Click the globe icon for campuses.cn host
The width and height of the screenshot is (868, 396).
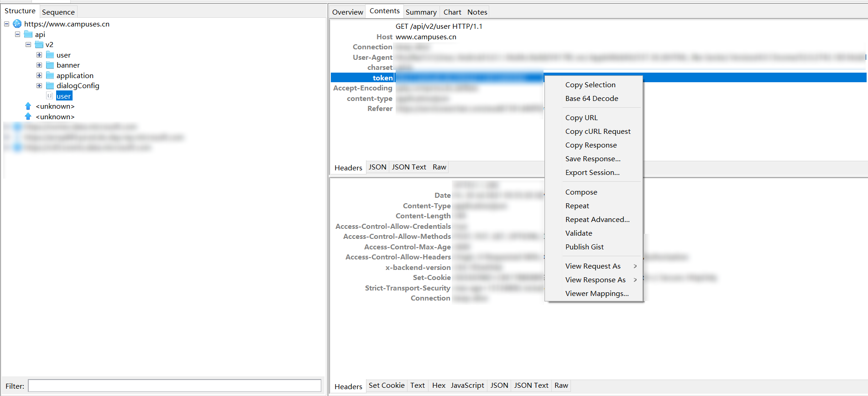tap(17, 24)
